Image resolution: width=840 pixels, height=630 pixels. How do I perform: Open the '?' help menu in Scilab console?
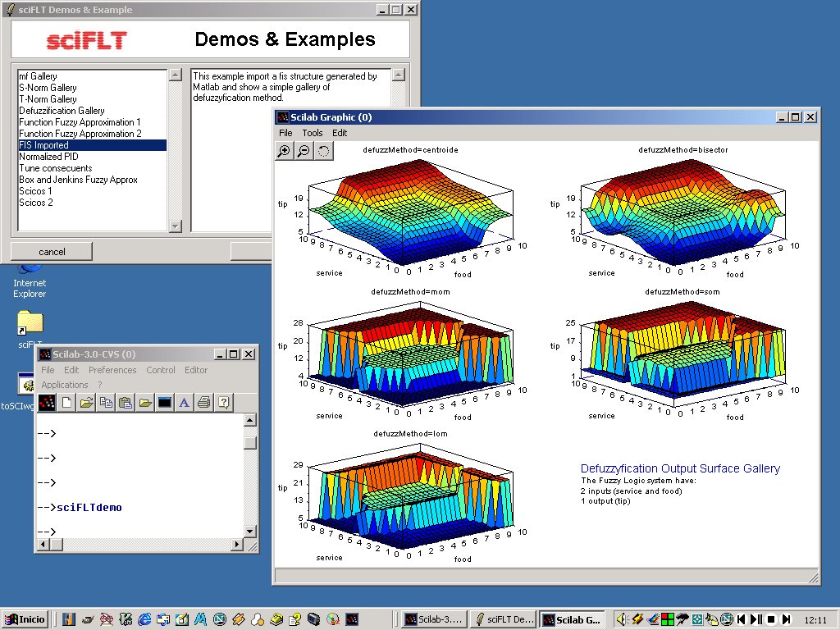pyautogui.click(x=99, y=385)
